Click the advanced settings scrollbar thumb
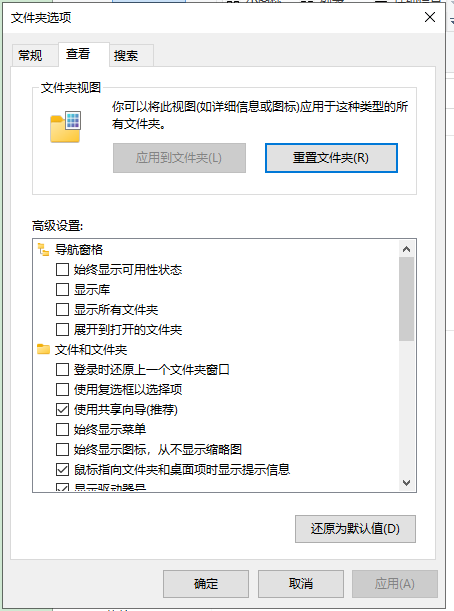 [406, 299]
